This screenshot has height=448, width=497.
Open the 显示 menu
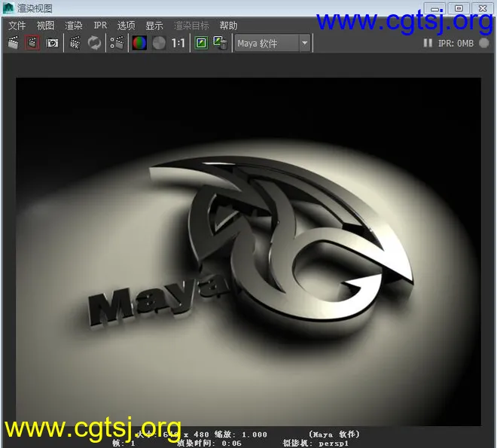tap(154, 26)
